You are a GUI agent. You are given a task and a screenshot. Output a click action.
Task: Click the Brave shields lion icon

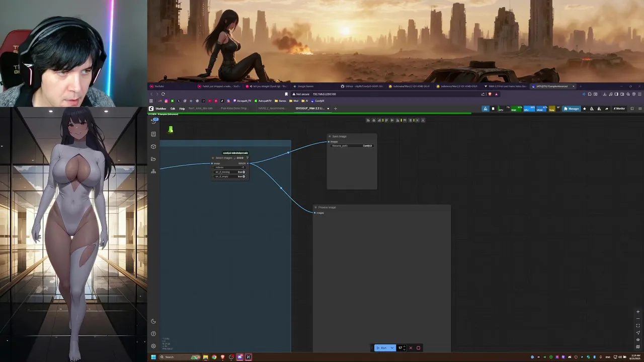pos(490,94)
